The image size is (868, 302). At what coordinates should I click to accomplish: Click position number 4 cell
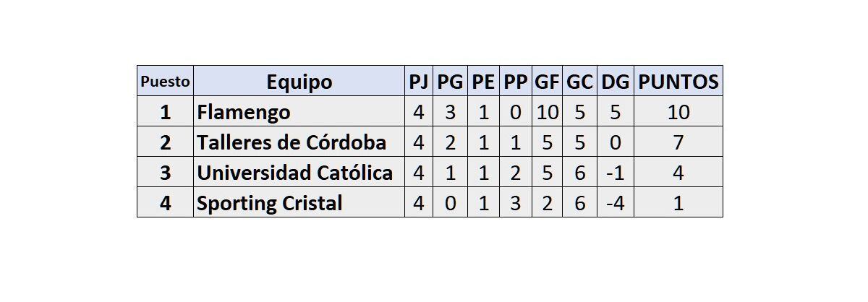165,204
